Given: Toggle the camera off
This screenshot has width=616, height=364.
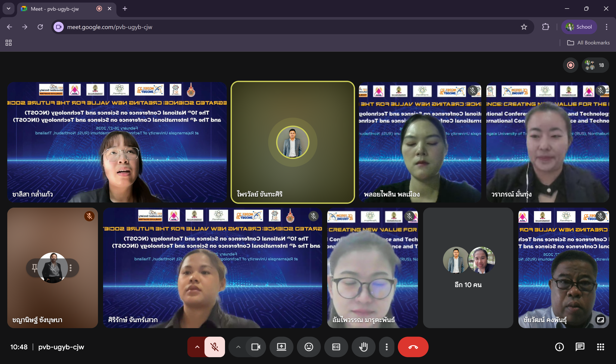Looking at the screenshot, I should coord(256,347).
